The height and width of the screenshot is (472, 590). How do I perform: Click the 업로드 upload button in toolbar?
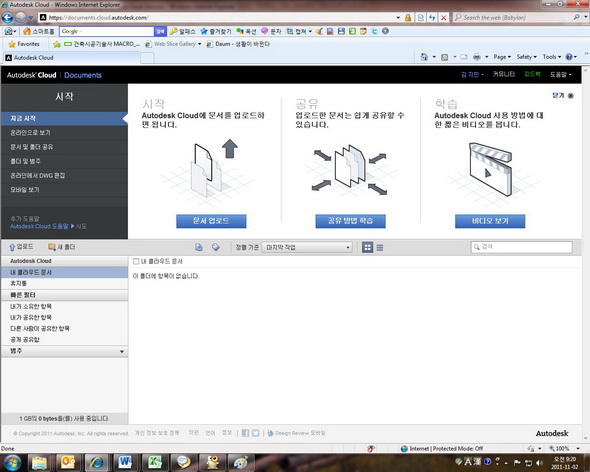coord(21,247)
